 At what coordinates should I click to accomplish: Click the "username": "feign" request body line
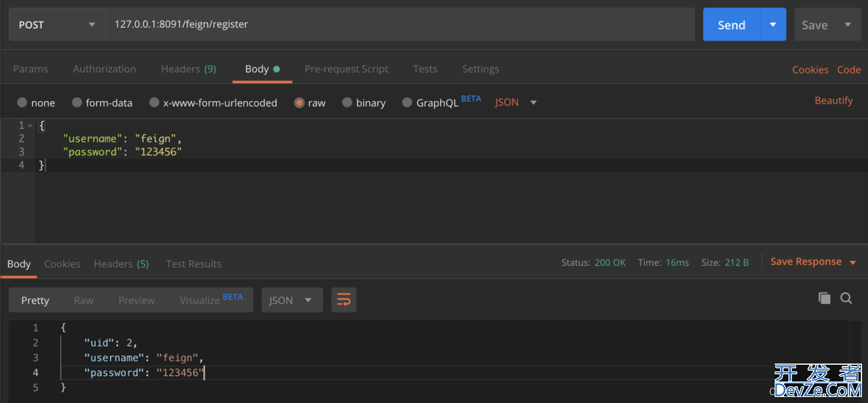122,139
